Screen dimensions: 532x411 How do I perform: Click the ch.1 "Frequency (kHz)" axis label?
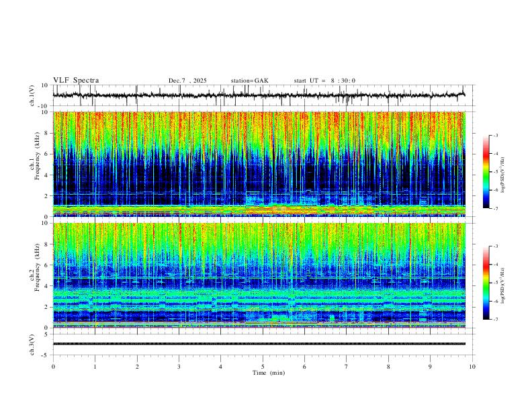tap(38, 156)
